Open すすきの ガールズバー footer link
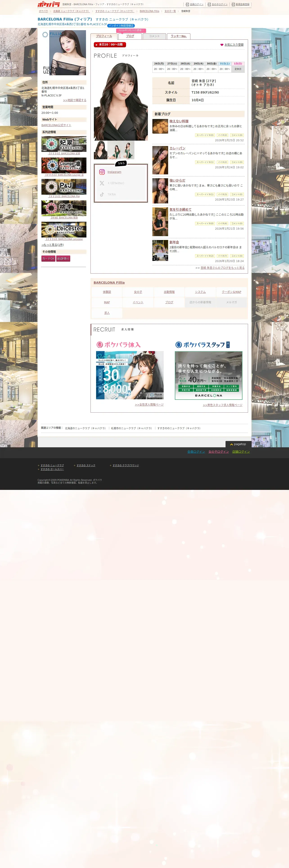The height and width of the screenshot is (868, 289). (x=52, y=469)
